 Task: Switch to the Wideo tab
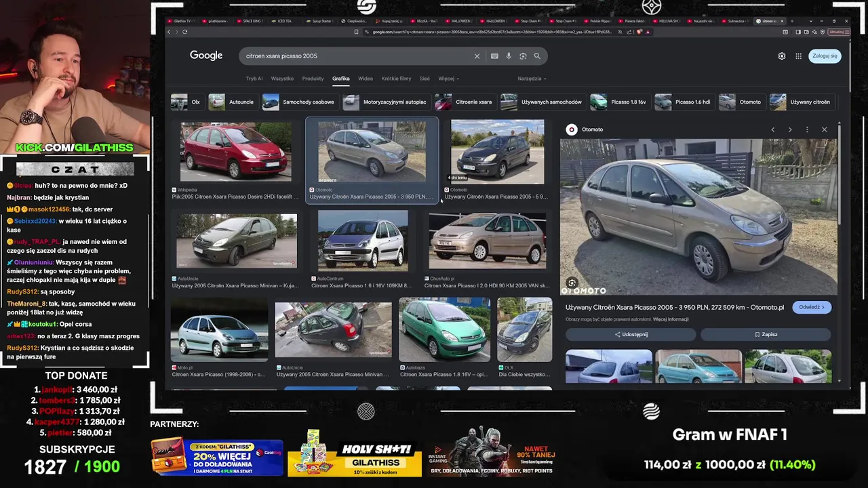pyautogui.click(x=366, y=79)
